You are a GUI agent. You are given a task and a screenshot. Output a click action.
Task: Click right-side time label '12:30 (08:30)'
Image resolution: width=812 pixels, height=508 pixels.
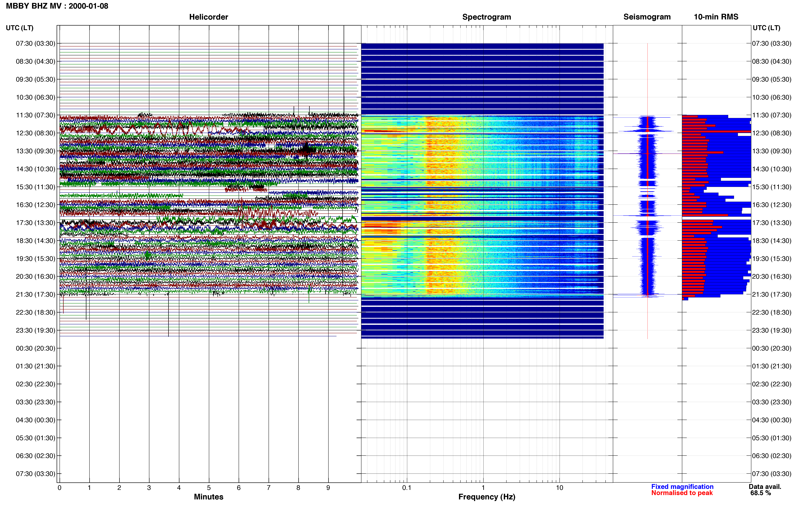click(772, 133)
